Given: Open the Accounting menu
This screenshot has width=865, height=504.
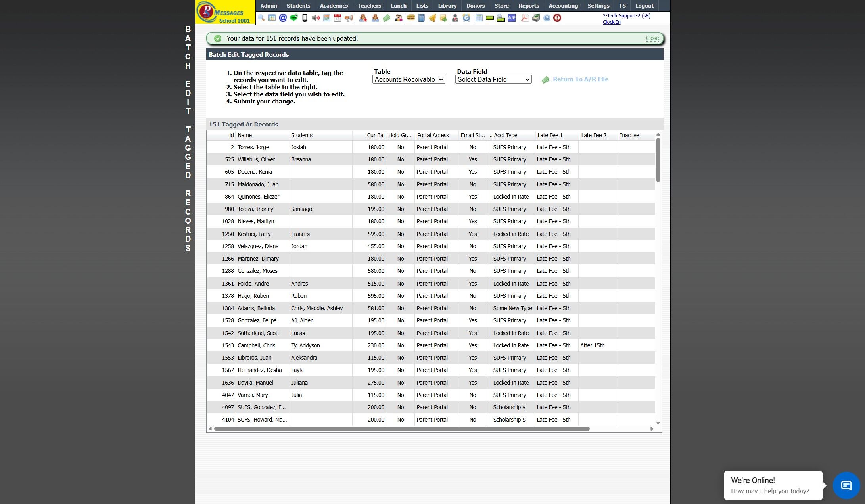Looking at the screenshot, I should pos(563,6).
